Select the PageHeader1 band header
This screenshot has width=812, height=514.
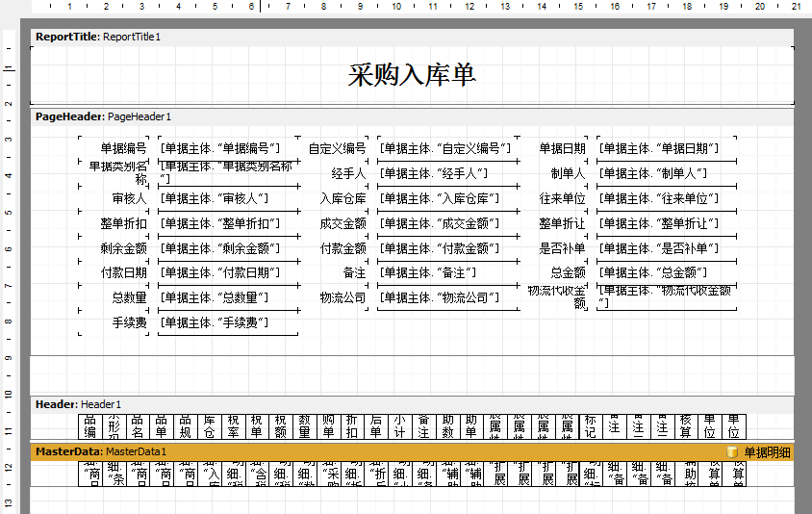pos(412,116)
